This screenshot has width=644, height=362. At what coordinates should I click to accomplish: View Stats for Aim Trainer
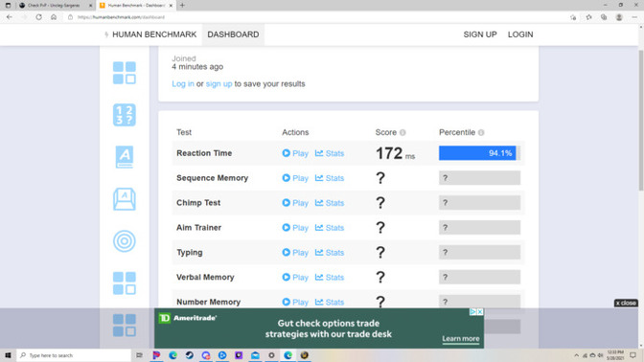coord(330,227)
